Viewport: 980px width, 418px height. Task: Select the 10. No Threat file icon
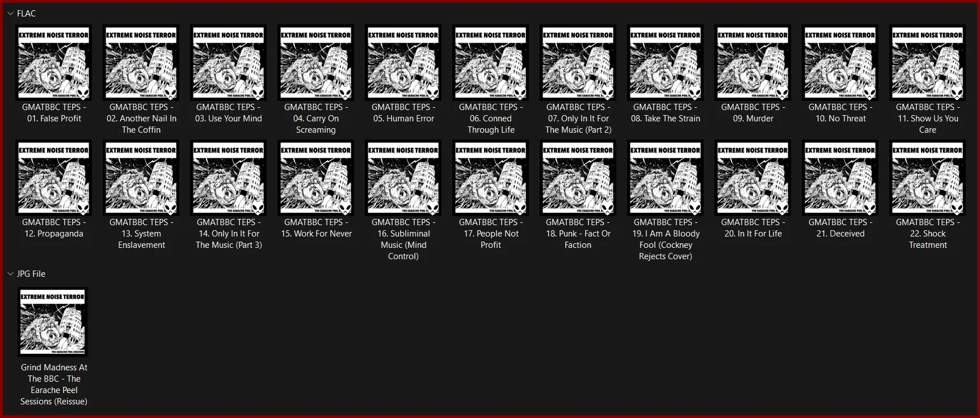pos(840,62)
